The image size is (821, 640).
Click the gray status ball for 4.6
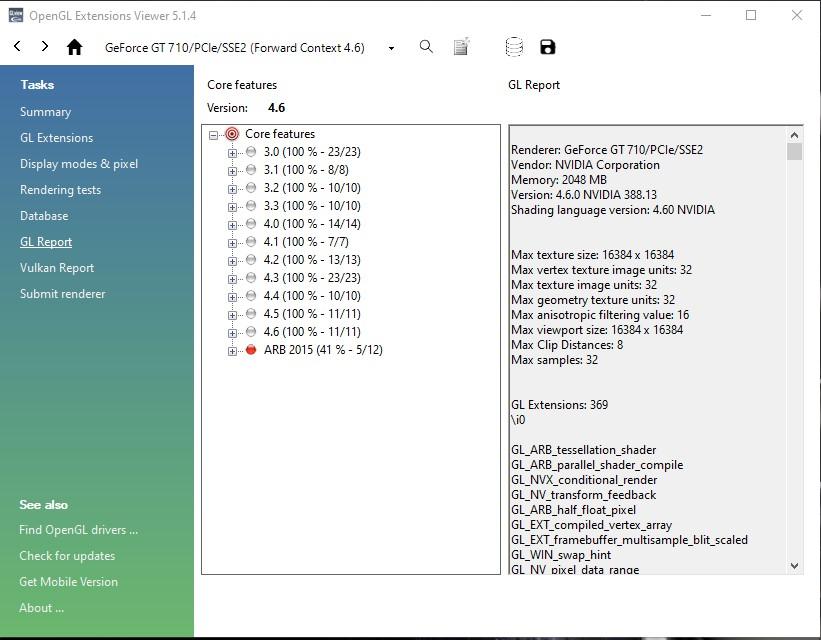pos(251,332)
